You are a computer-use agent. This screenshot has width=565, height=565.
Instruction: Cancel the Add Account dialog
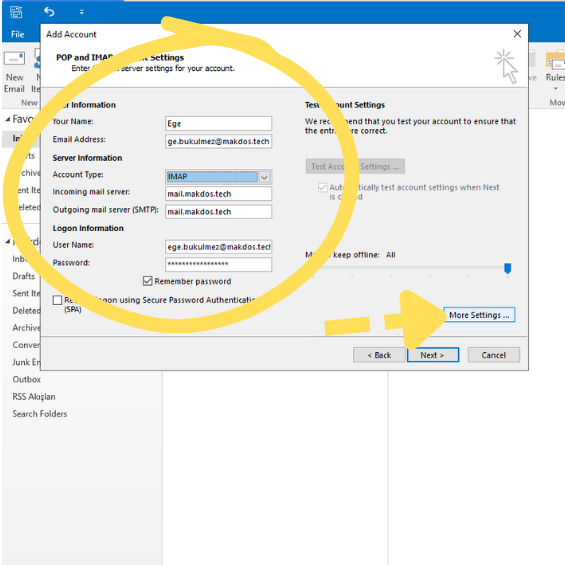click(494, 355)
